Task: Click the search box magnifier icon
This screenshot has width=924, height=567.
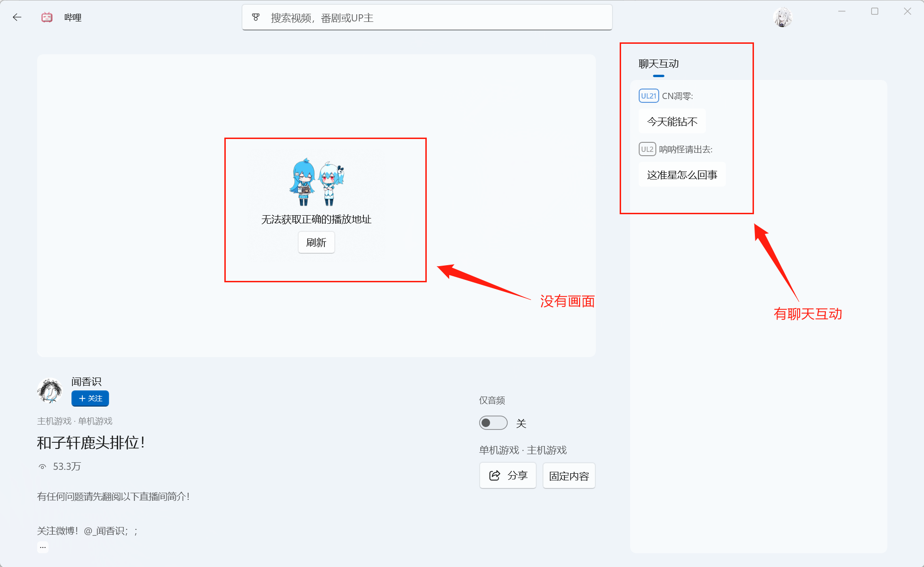Action: click(x=256, y=18)
